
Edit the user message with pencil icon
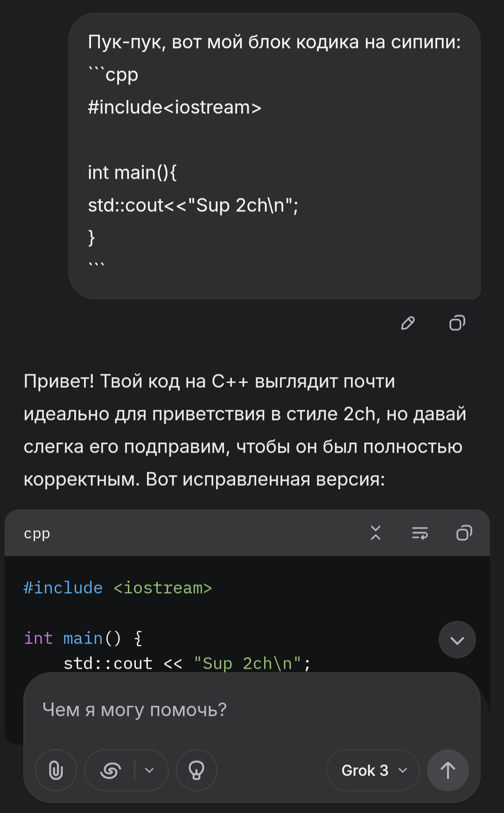[408, 323]
